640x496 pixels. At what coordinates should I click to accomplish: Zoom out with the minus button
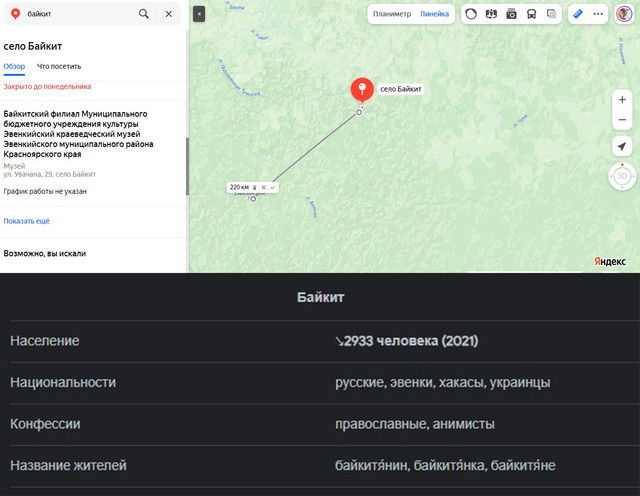622,120
